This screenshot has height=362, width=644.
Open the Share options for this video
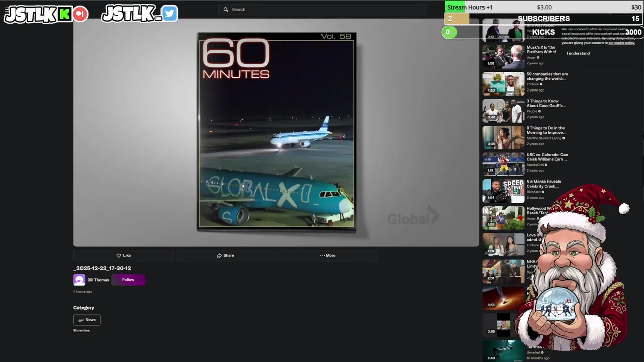(225, 255)
